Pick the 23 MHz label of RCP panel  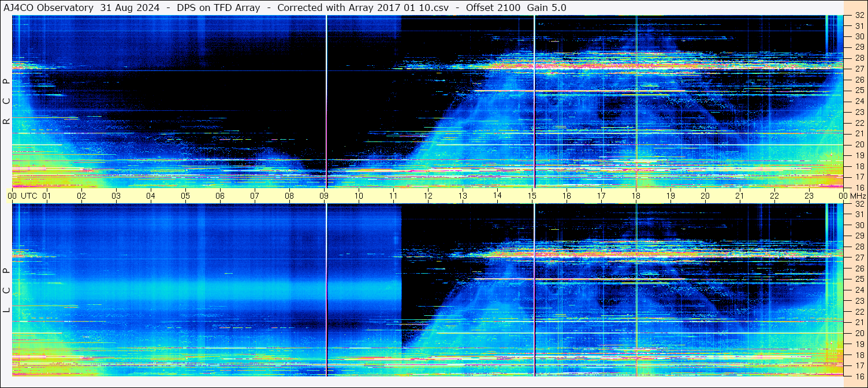[x=859, y=112]
